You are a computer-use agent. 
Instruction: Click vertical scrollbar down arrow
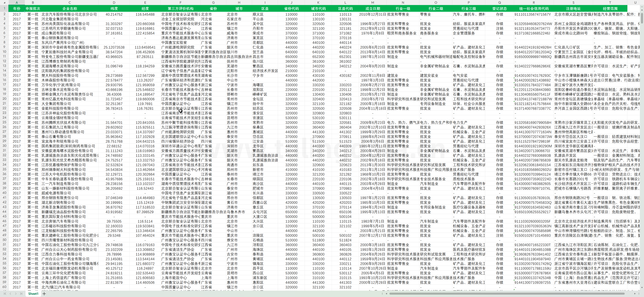[642, 287]
